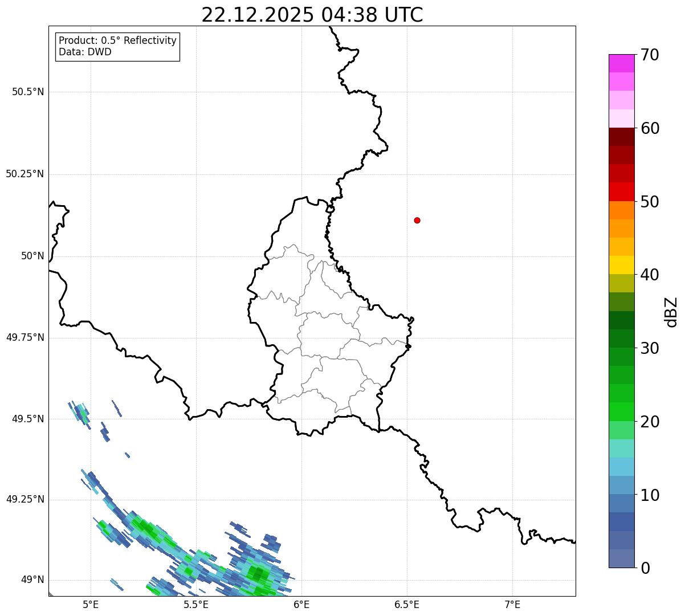Click the dark green colorbar segment near 34
The height and width of the screenshot is (616, 685).
[621, 320]
